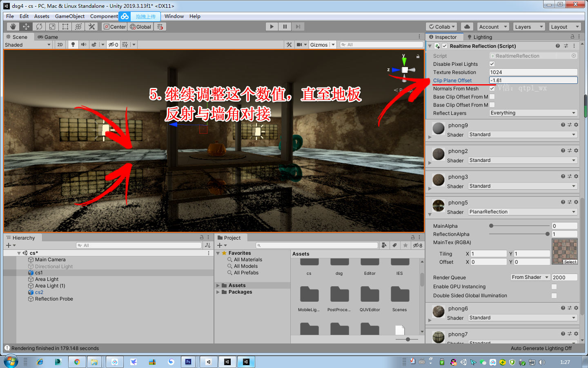Open Reflect Layers Everything dropdown
Screen dimensions: 588x368
(x=533, y=113)
